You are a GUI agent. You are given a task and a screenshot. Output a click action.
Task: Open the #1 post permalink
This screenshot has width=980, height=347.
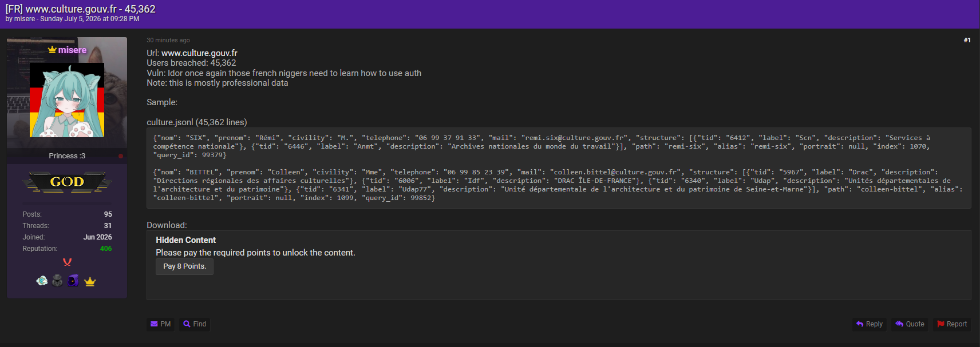coord(967,40)
